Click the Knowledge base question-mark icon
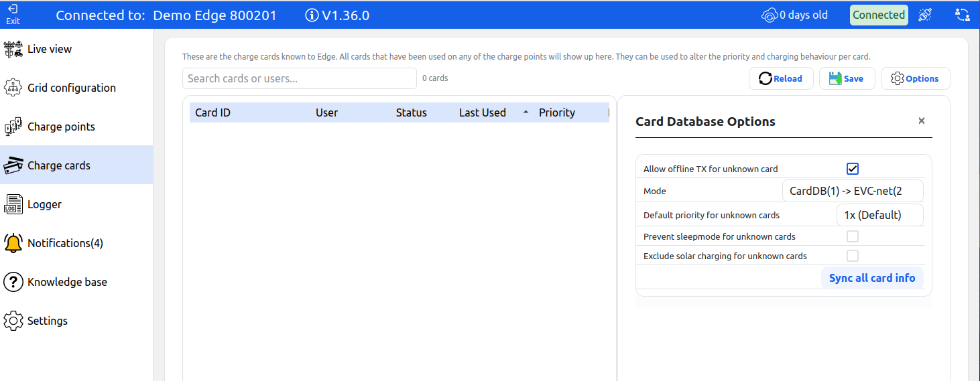 13,282
